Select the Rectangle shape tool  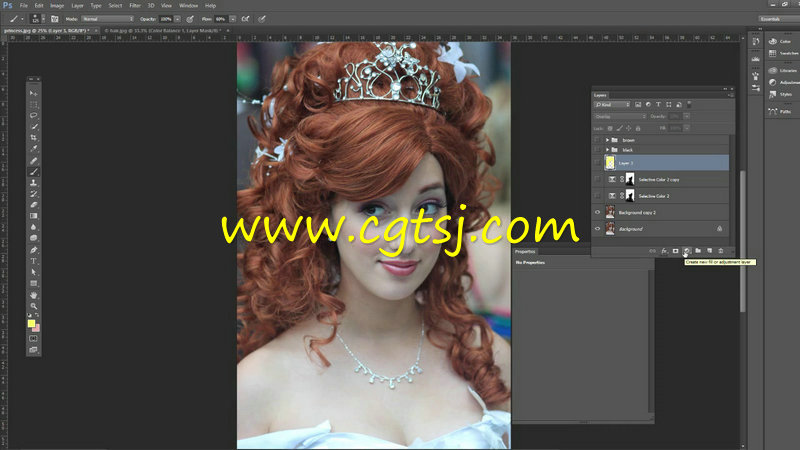tap(33, 284)
